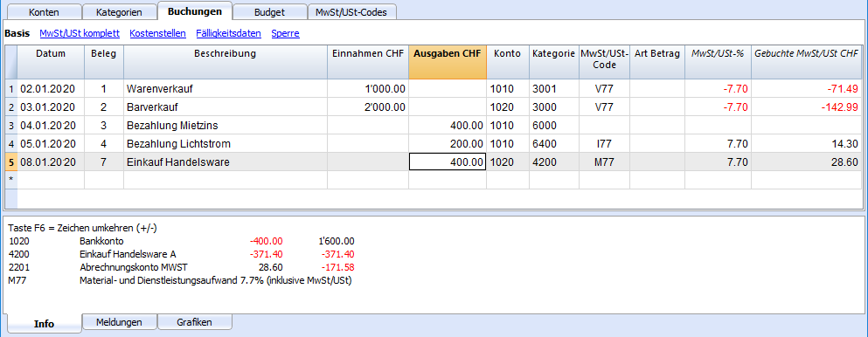This screenshot has width=868, height=337.
Task: Select Kategorie cell 3001
Action: point(554,88)
